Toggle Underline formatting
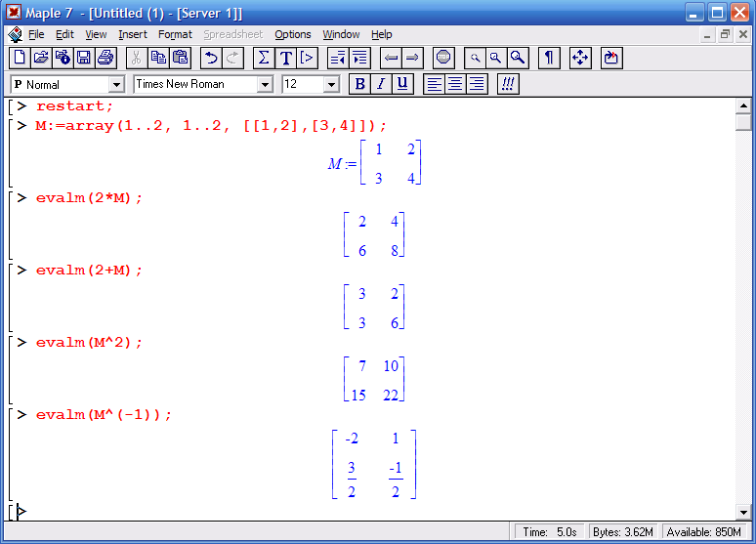This screenshot has height=544, width=756. 402,84
